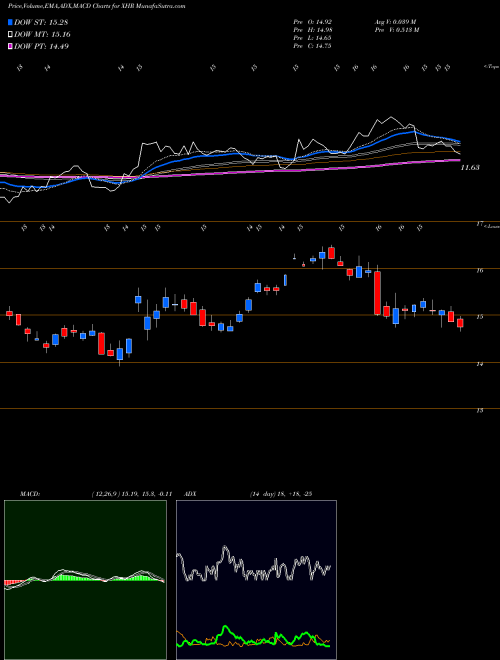The width and height of the screenshot is (500, 660).
Task: Click the 'ADX' panel label
Action: point(191,494)
